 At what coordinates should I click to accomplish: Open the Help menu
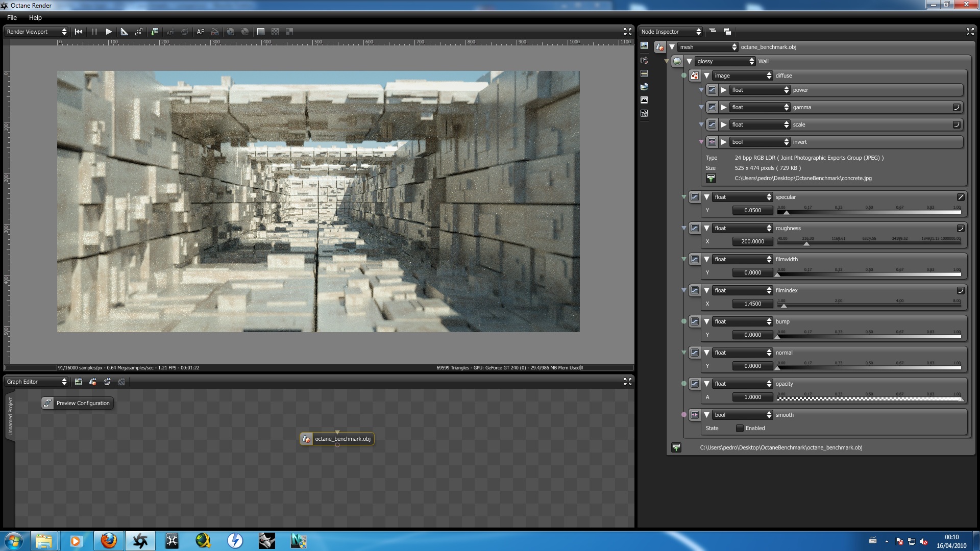(x=35, y=17)
